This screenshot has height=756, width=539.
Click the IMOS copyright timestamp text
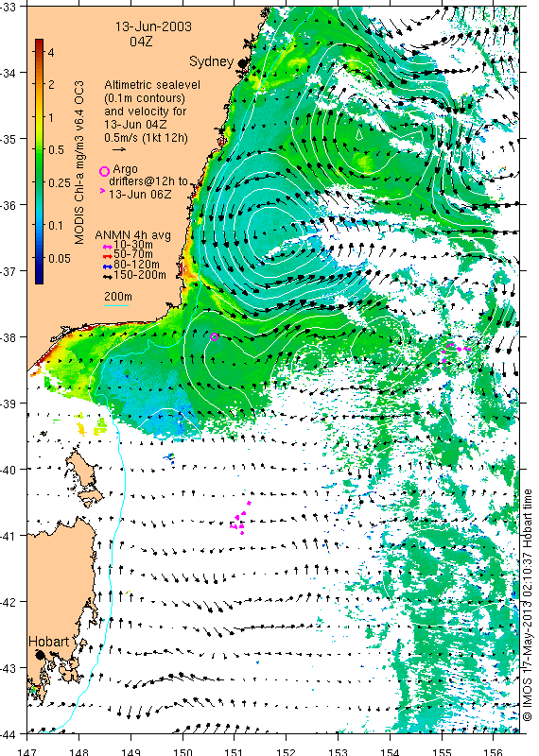pyautogui.click(x=528, y=605)
